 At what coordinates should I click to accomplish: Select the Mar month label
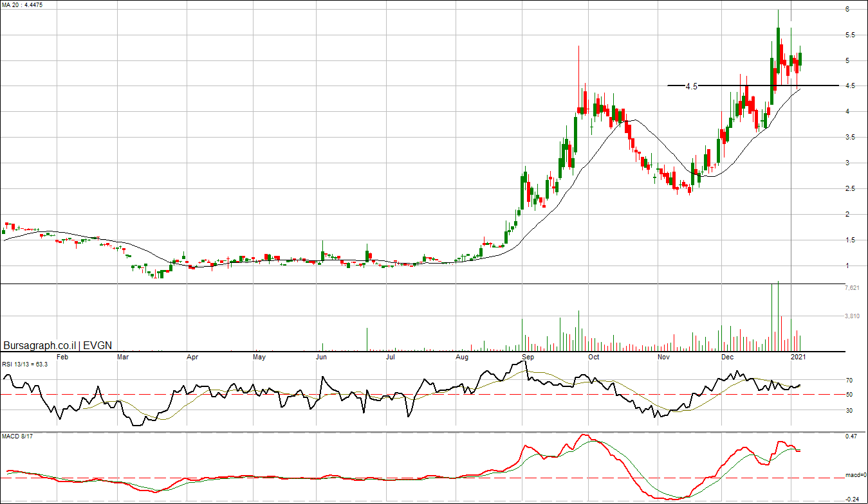click(124, 356)
